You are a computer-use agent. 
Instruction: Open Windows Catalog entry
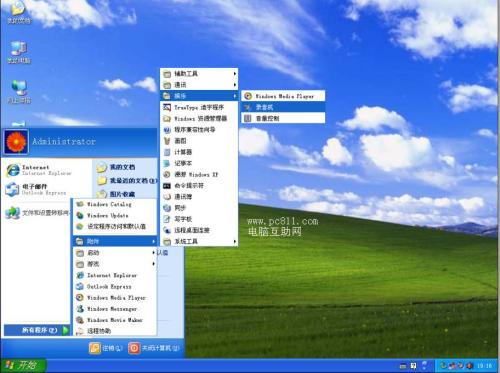click(x=115, y=204)
